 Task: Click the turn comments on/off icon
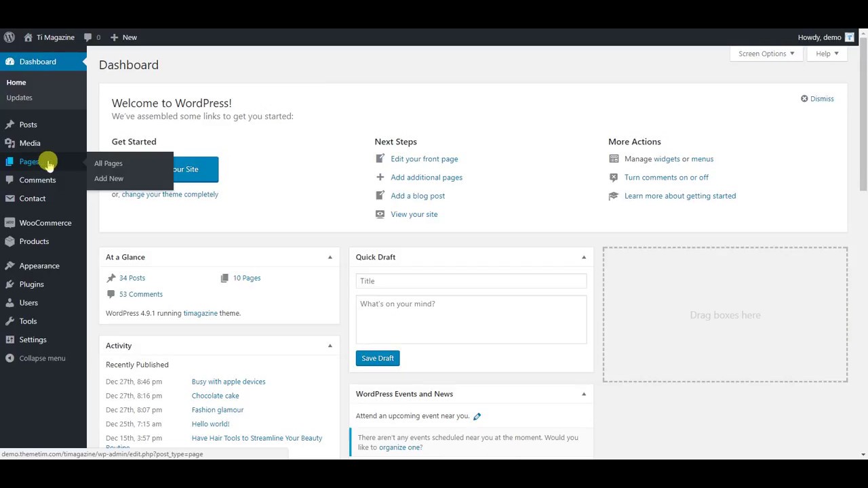pos(614,177)
